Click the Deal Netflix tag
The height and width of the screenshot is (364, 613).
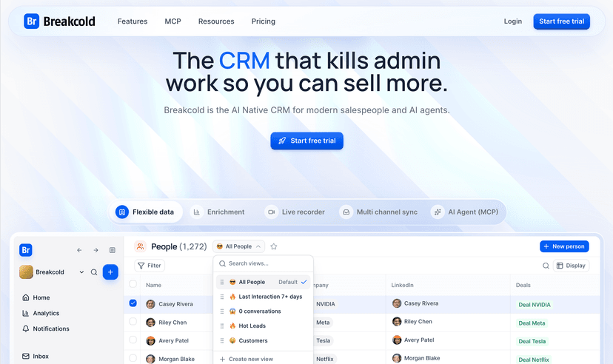coord(534,360)
